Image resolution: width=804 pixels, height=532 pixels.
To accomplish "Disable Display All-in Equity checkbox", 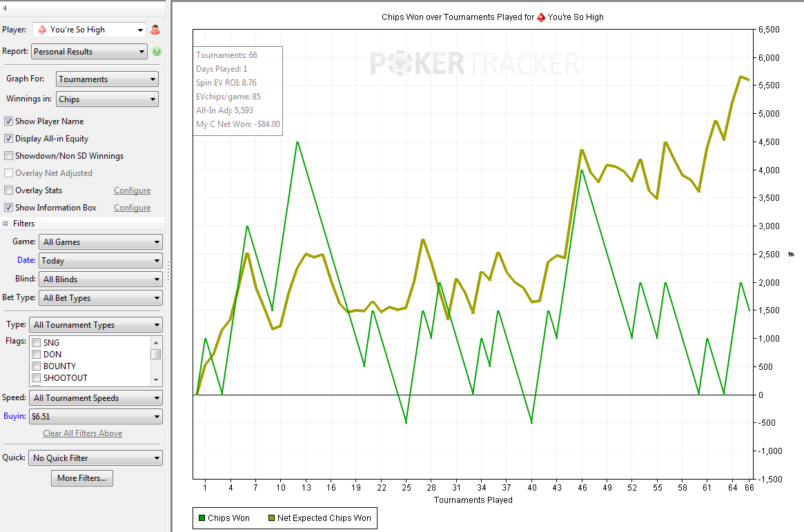I will coord(8,139).
